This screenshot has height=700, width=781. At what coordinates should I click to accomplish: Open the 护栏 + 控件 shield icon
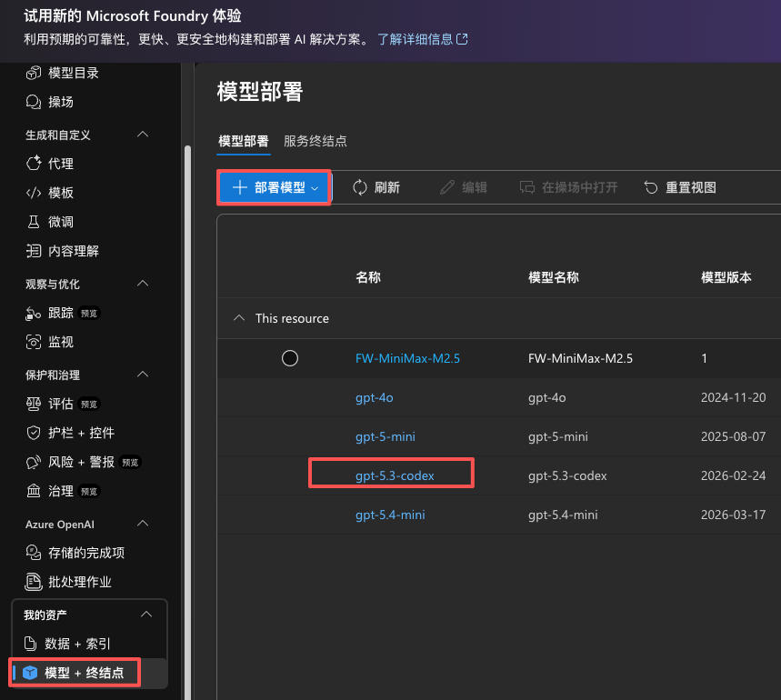(34, 433)
